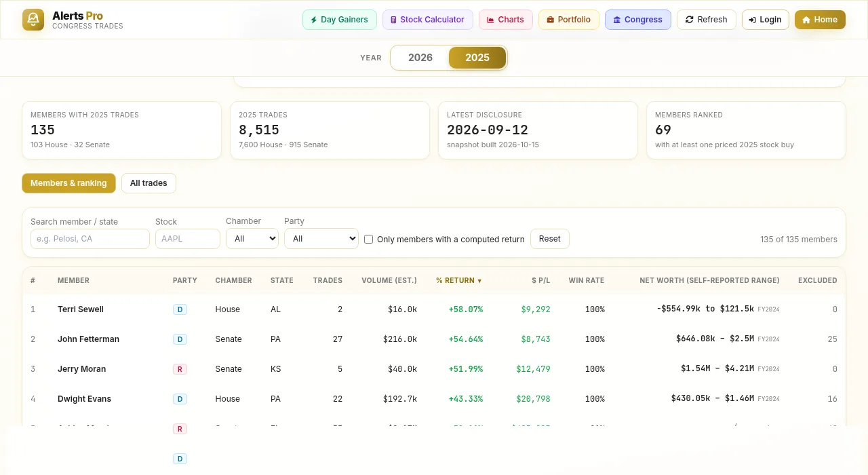Sort by the Excluded column header
This screenshot has width=868, height=475.
coord(818,280)
